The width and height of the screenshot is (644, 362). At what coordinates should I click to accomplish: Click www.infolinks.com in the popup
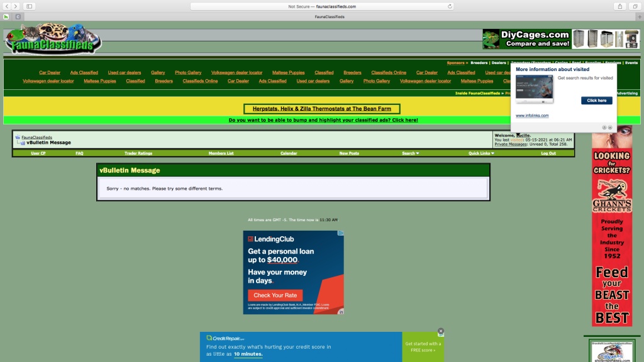click(x=532, y=116)
